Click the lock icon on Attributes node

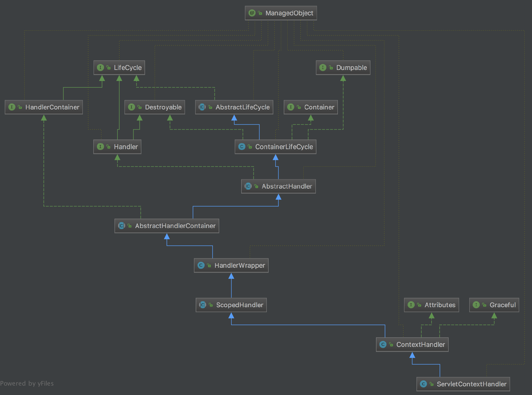click(419, 305)
